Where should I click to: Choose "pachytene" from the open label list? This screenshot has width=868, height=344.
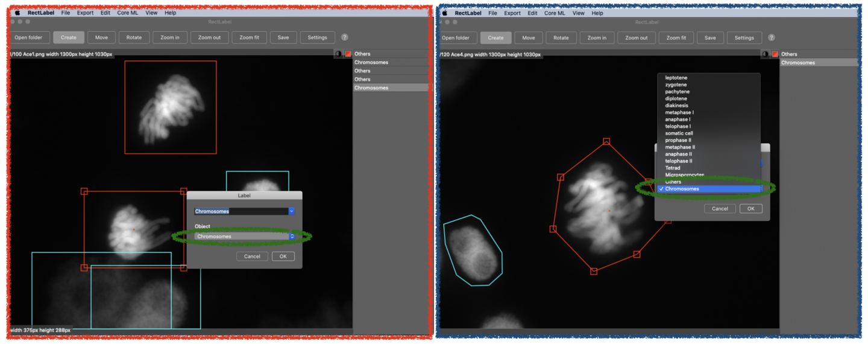tap(677, 92)
